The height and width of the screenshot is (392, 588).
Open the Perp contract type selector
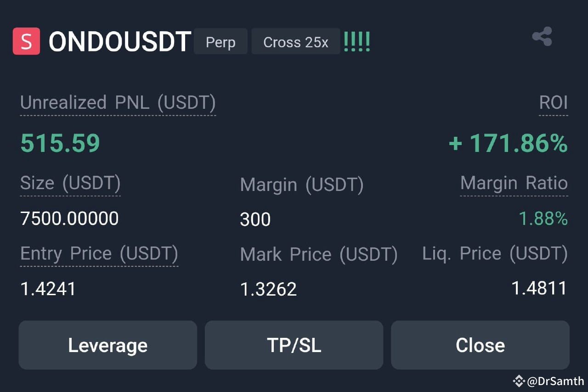coord(220,42)
